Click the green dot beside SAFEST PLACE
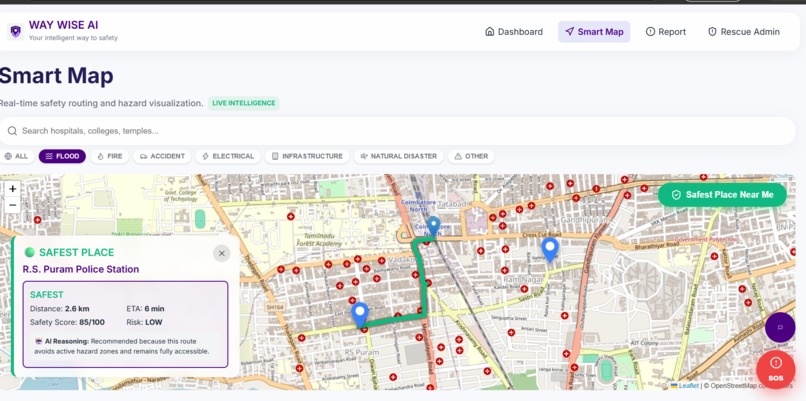The height and width of the screenshot is (401, 806). click(30, 252)
